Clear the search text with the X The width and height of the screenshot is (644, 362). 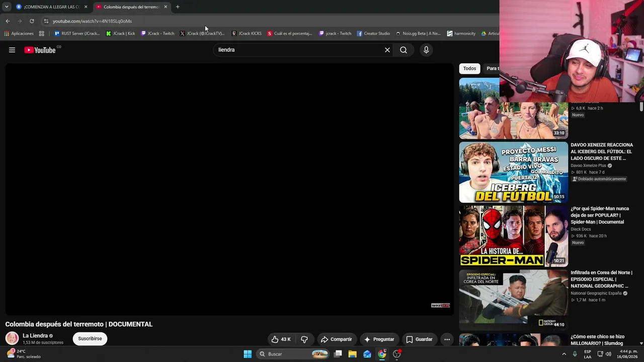387,50
